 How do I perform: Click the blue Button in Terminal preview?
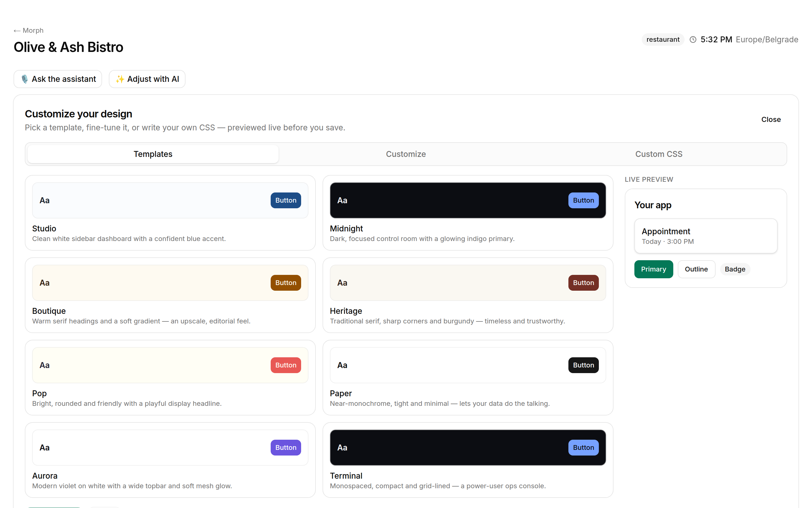coord(584,448)
